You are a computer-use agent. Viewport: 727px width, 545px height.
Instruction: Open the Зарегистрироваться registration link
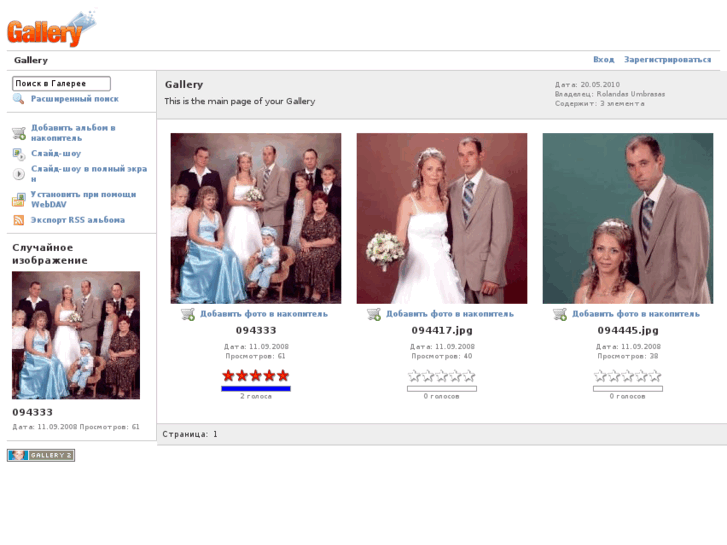coord(667,60)
